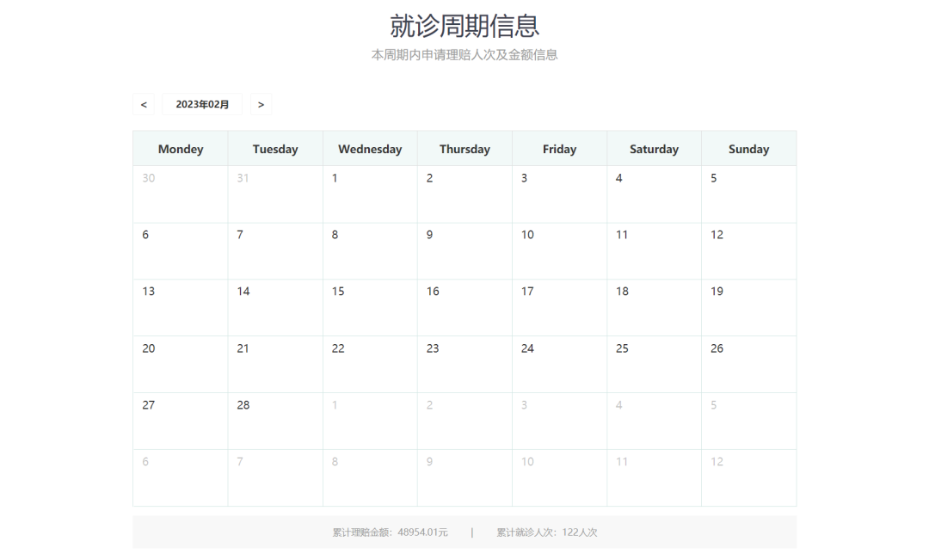Select date 23 on the calendar
The width and height of the screenshot is (929, 560).
[x=465, y=365]
